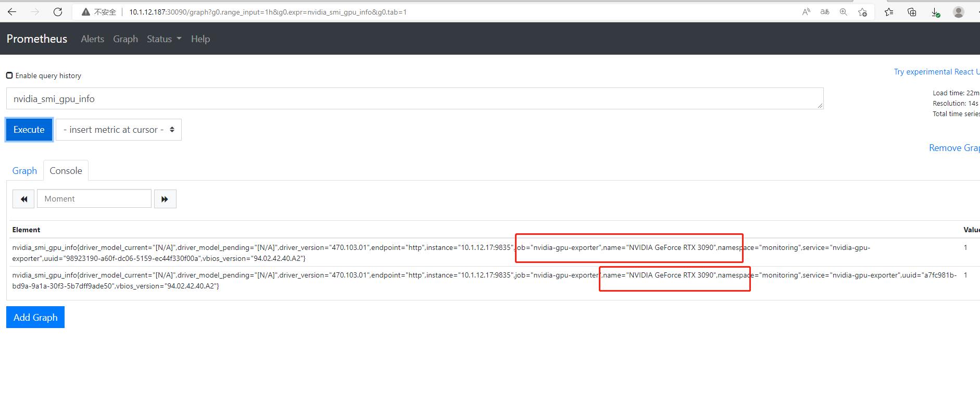Click the not-secure warning triangle icon
The width and height of the screenshot is (980, 402).
[x=86, y=12]
